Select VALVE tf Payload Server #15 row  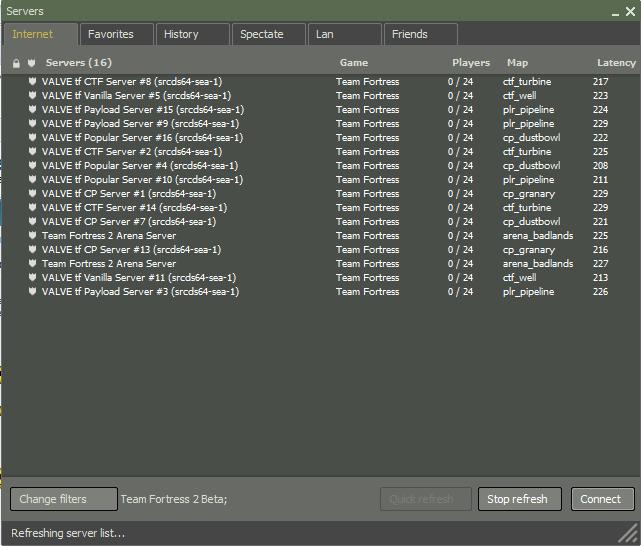[x=320, y=109]
